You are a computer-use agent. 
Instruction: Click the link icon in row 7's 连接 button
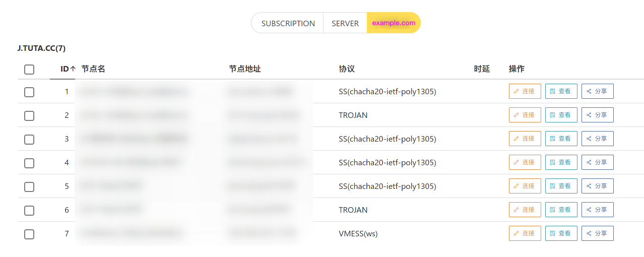pos(516,233)
